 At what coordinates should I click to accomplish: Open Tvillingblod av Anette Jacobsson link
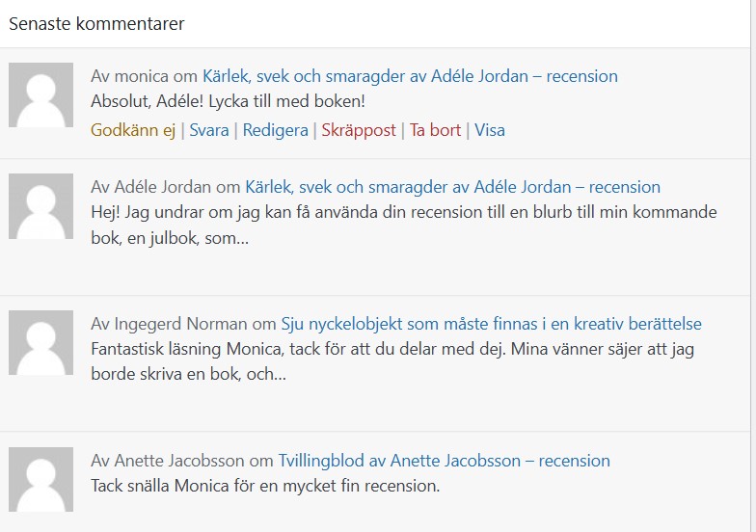click(x=444, y=461)
